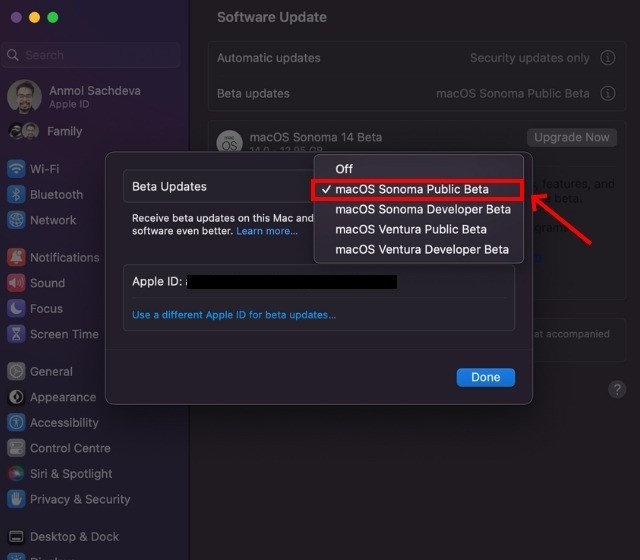Click Anmol Sachdeva profile picture

[24, 97]
